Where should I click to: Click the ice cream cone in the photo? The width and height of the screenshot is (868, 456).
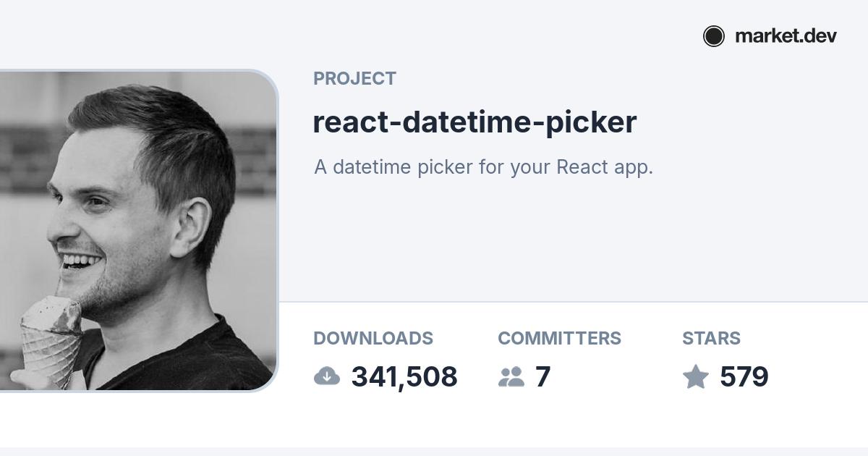click(51, 340)
